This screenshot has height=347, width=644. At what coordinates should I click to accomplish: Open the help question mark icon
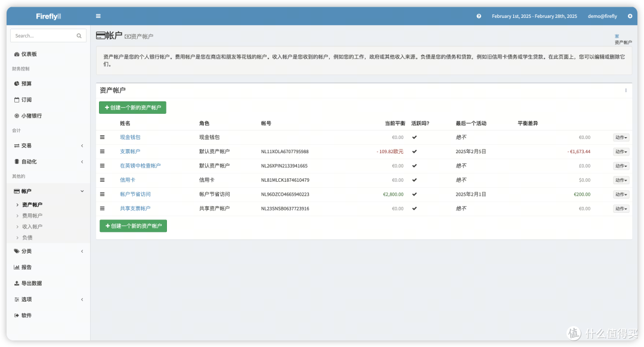click(479, 16)
